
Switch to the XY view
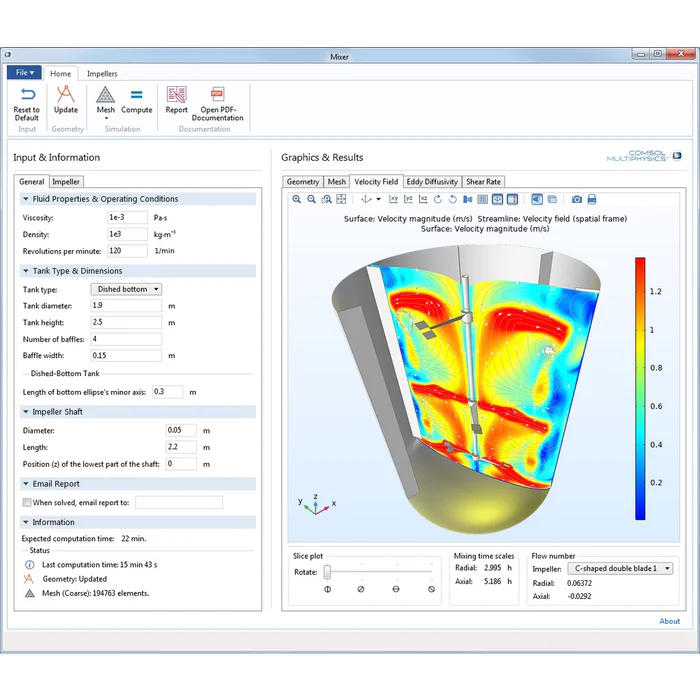click(x=393, y=200)
